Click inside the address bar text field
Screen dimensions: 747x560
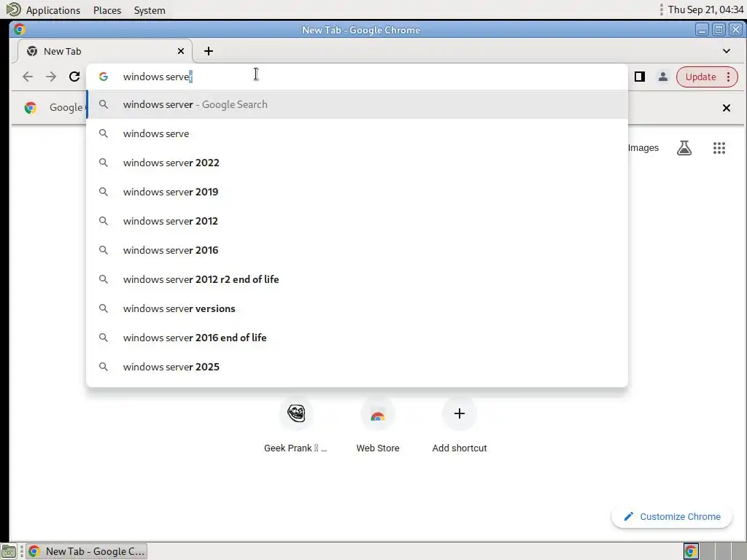pos(357,77)
